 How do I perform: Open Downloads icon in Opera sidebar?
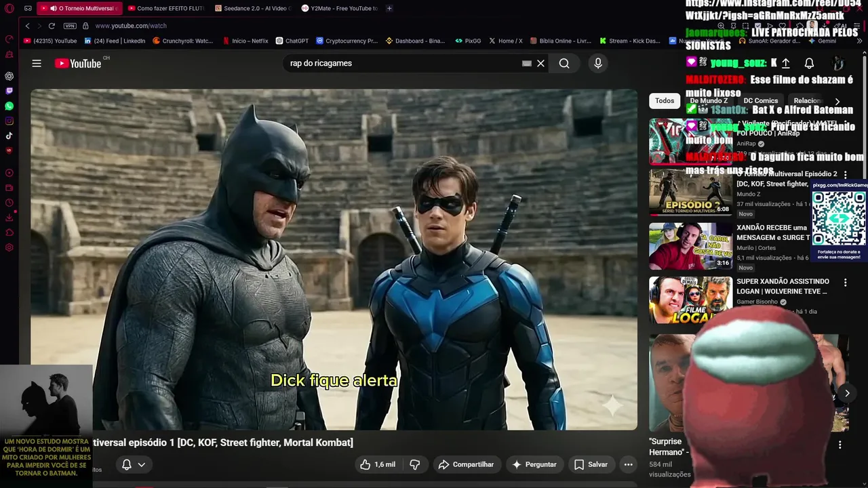pyautogui.click(x=9, y=218)
